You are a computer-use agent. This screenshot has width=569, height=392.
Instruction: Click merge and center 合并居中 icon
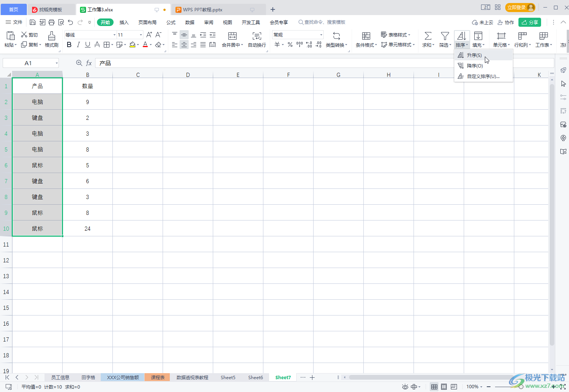click(x=232, y=36)
